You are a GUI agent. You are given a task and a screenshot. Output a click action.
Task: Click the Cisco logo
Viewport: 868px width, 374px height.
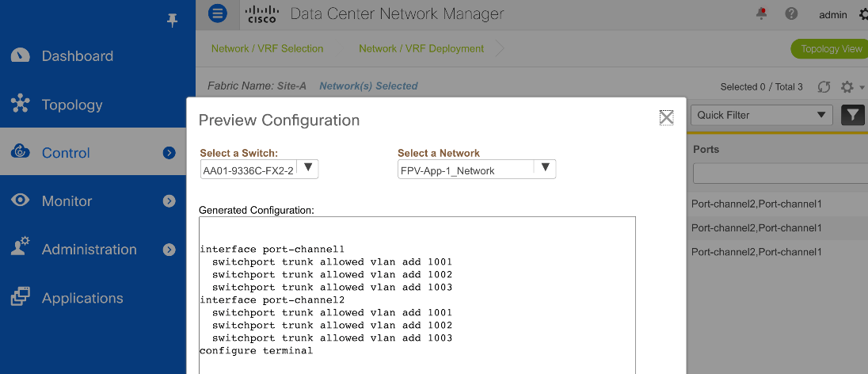(262, 14)
